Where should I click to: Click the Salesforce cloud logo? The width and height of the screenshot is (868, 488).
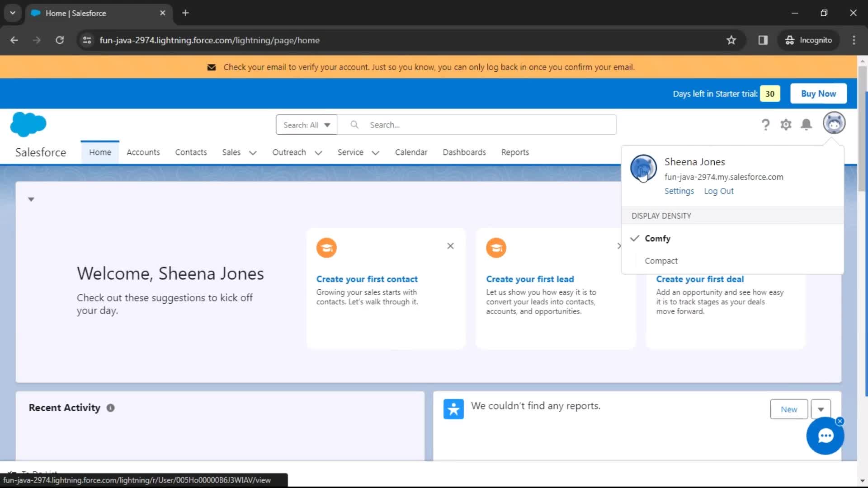[28, 124]
